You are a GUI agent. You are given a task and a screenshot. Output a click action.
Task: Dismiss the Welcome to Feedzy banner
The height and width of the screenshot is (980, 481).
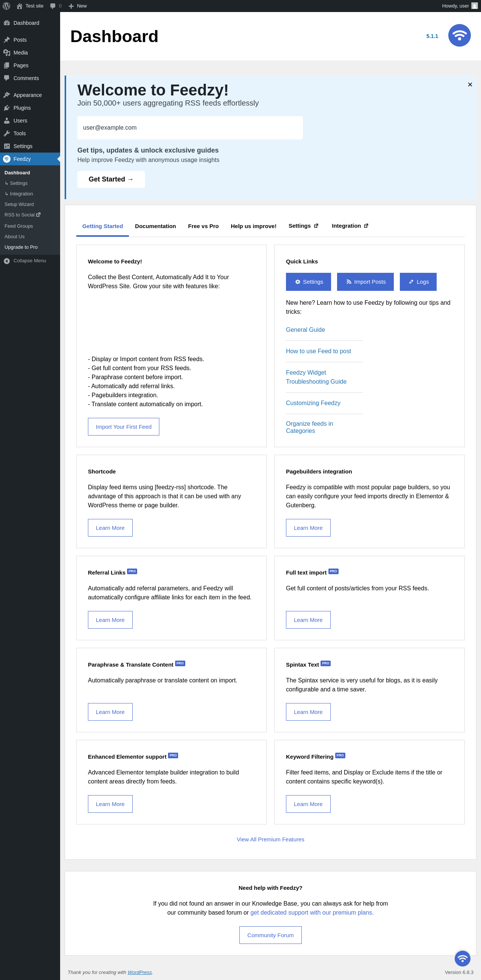(470, 85)
